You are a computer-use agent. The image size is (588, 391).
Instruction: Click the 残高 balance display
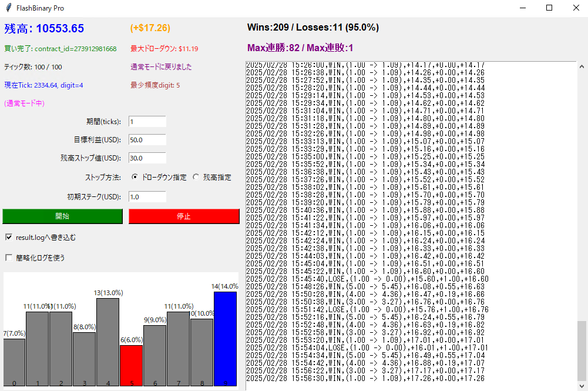44,28
